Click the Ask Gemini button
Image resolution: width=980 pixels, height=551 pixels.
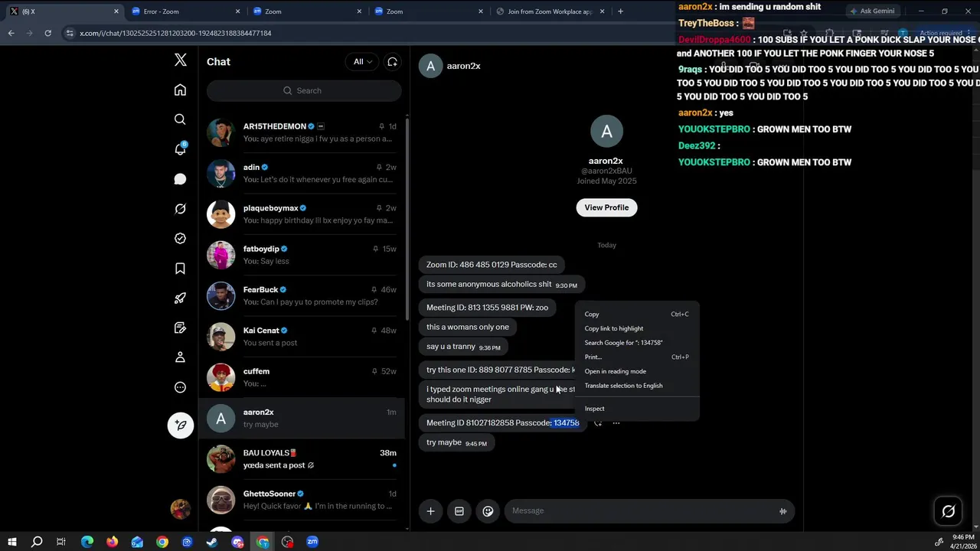pos(873,11)
